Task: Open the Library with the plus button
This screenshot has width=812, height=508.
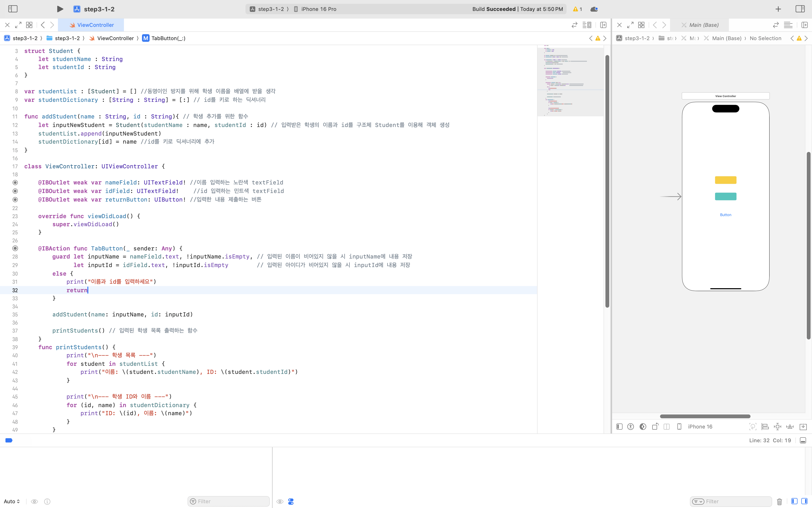Action: (778, 9)
